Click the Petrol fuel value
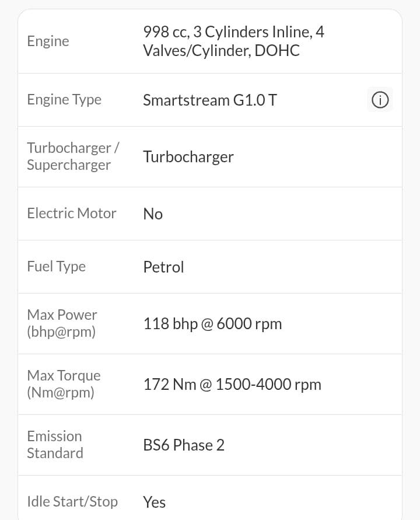Viewport: 420px width, 520px height. [163, 267]
